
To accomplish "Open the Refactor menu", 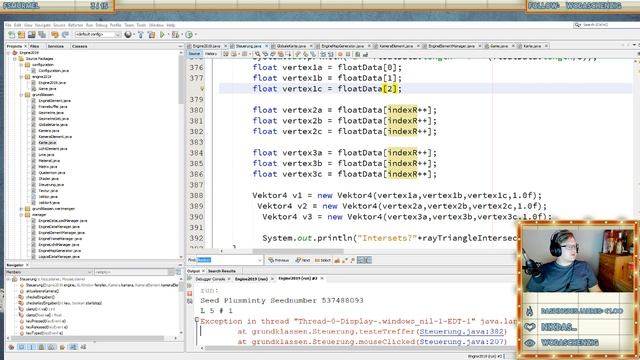I will click(76, 25).
